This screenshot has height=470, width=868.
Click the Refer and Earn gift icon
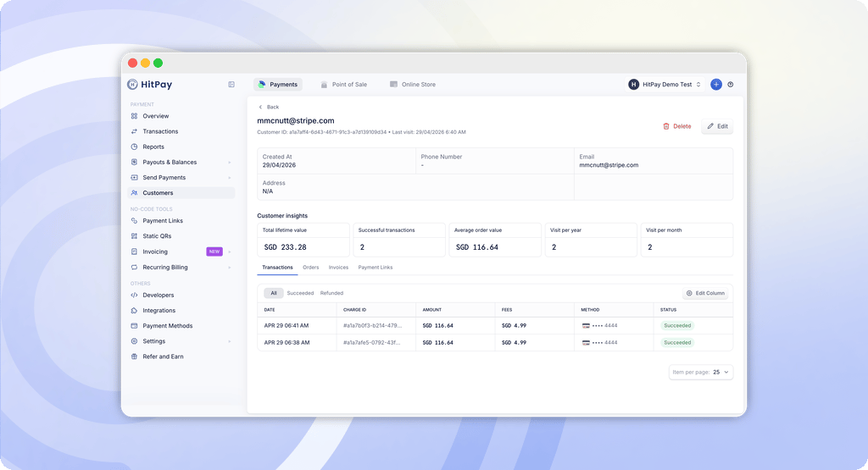pyautogui.click(x=134, y=357)
